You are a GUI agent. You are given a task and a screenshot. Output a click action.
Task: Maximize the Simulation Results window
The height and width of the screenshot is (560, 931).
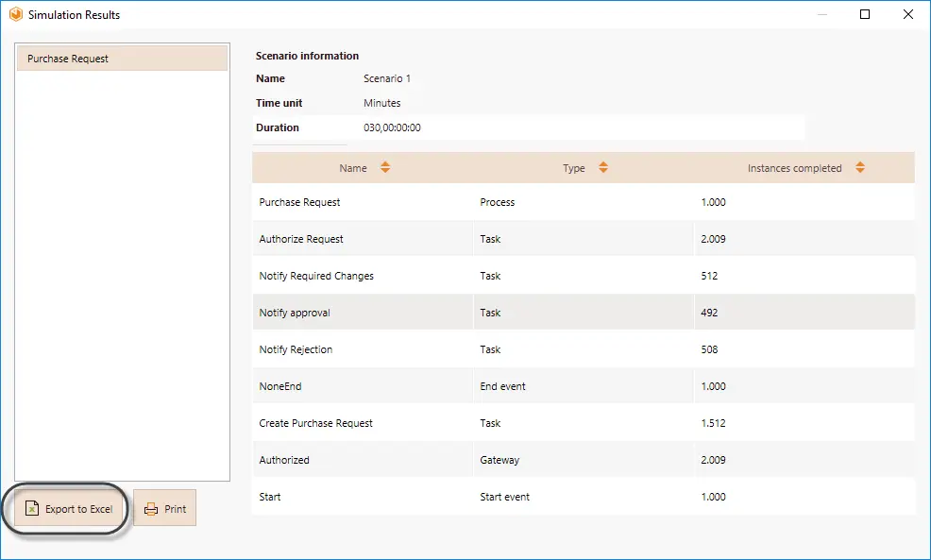click(x=865, y=14)
